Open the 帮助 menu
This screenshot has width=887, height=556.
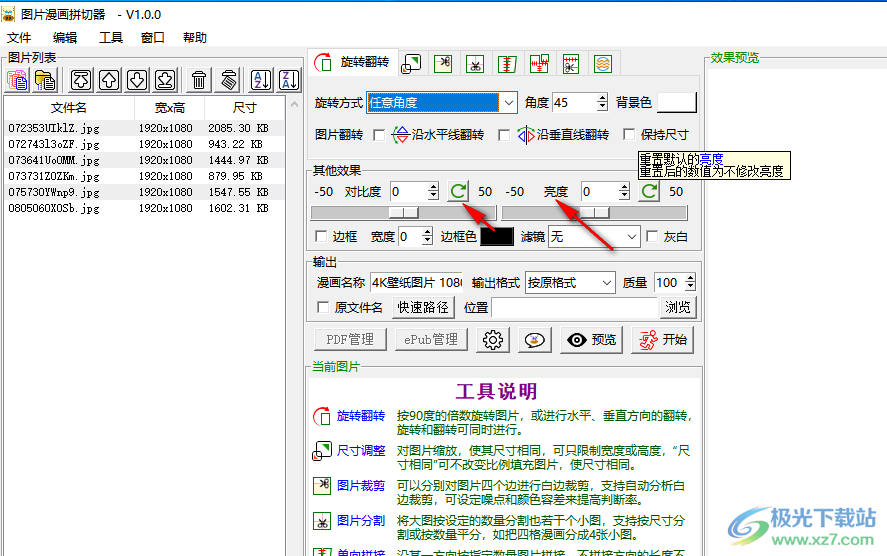click(195, 37)
